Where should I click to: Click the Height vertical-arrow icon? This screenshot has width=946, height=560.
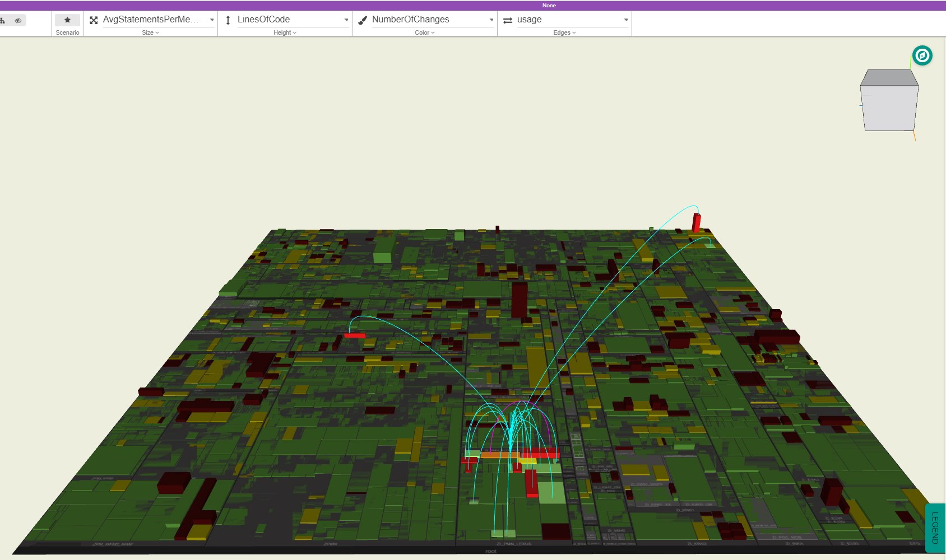(x=228, y=19)
